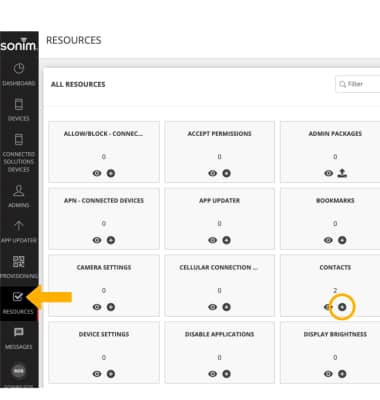Click the Bookmarks card title
The width and height of the screenshot is (380, 400).
[335, 200]
